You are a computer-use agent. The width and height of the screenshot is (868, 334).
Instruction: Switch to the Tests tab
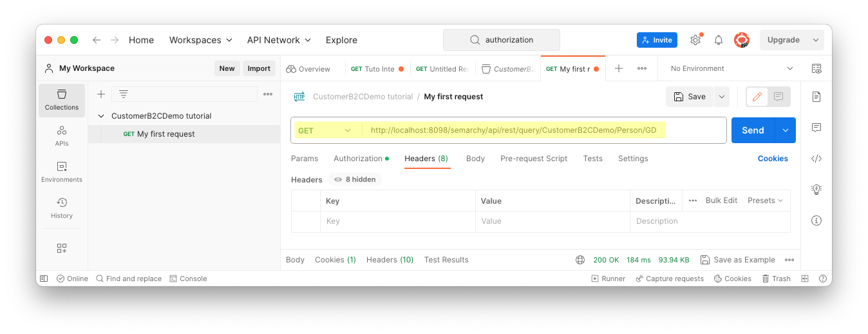593,159
